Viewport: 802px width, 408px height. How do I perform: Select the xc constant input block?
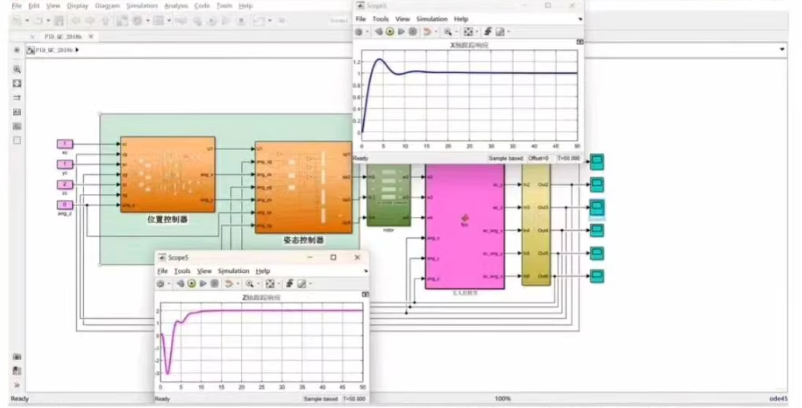tap(65, 144)
